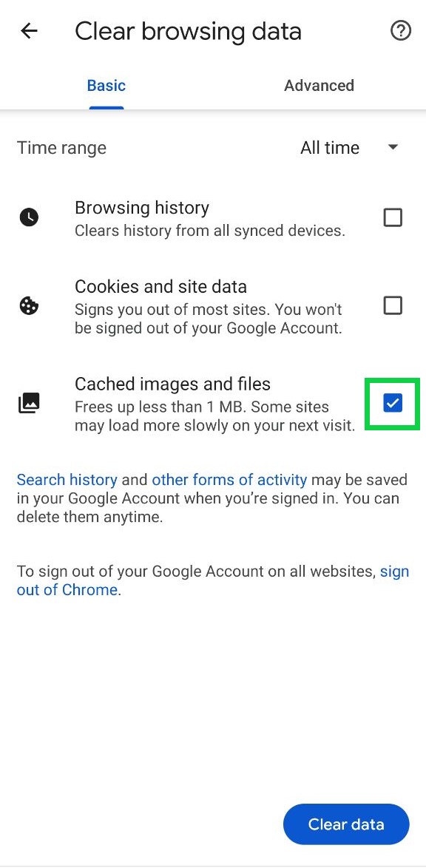Select the Basic tab
The height and width of the screenshot is (868, 426).
(x=106, y=85)
